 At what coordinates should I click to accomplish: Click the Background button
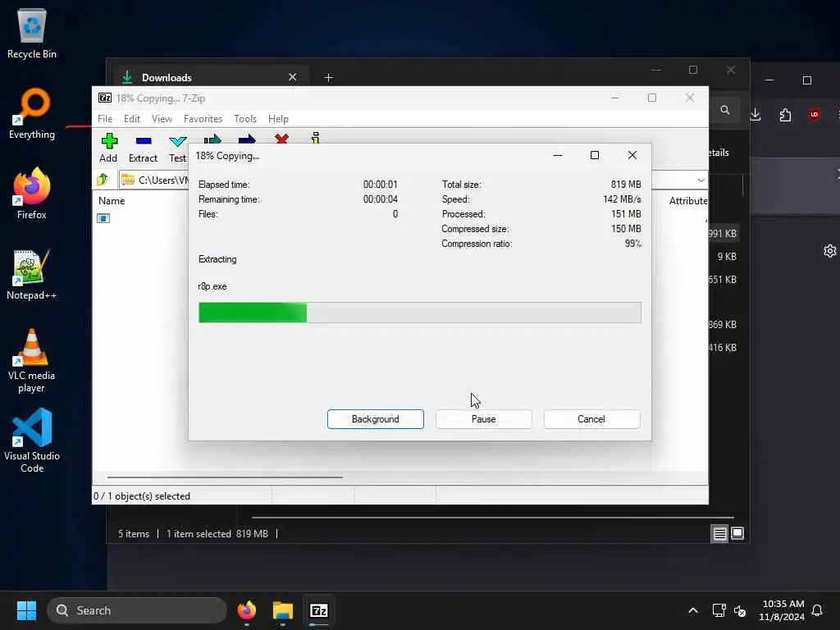tap(376, 419)
